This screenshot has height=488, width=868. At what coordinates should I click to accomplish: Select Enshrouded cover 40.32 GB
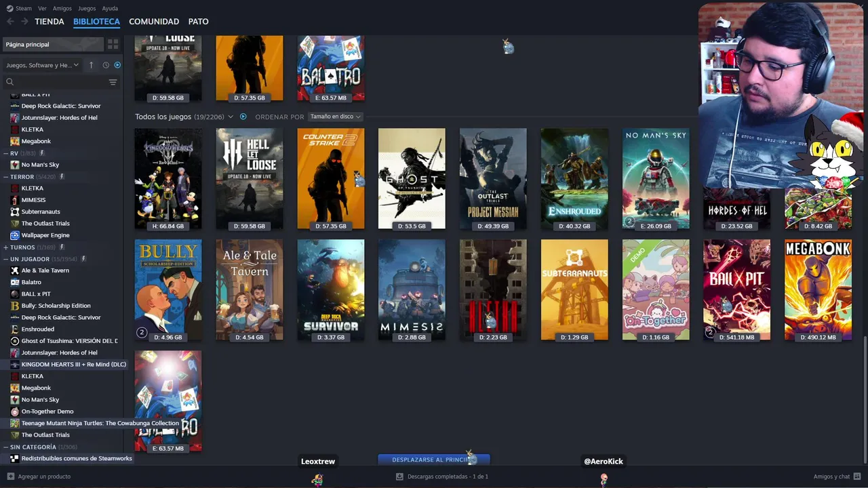[574, 179]
